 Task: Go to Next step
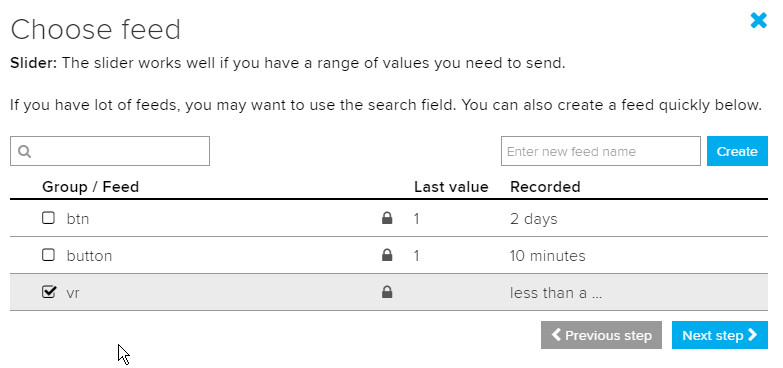[720, 335]
